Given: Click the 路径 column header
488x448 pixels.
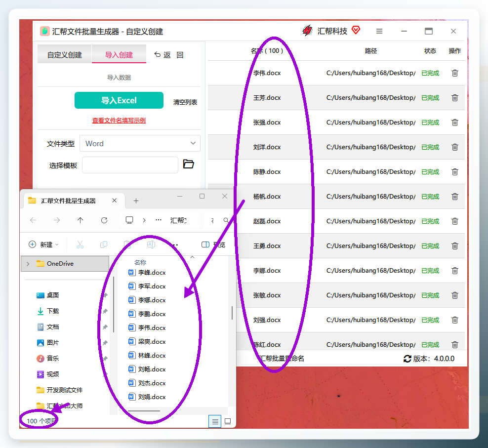Looking at the screenshot, I should click(x=370, y=51).
